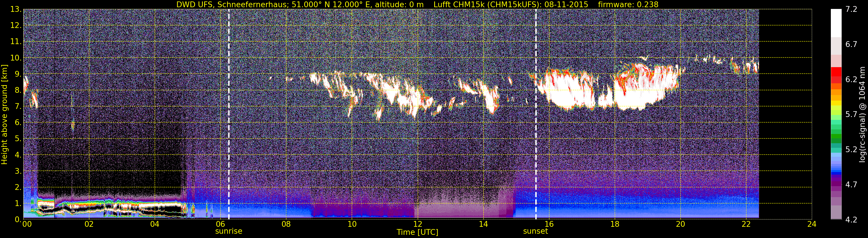Click the time axis tick label '14'

click(483, 224)
